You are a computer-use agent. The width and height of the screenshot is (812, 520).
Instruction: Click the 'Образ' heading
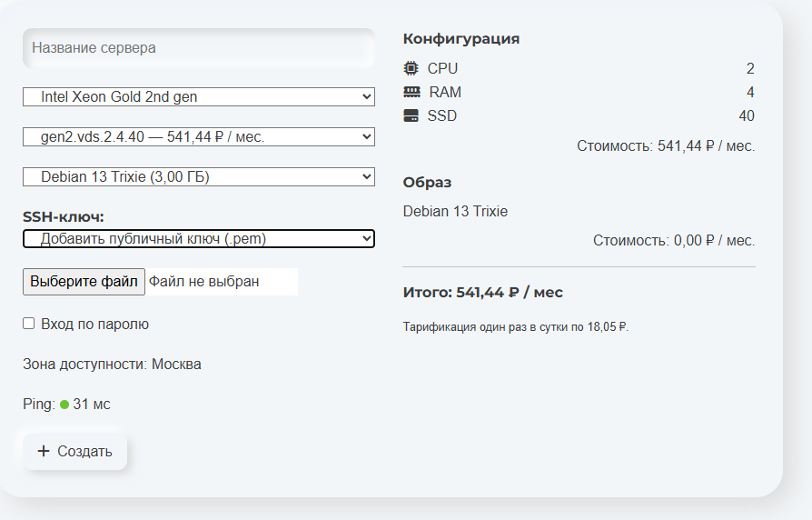point(427,183)
